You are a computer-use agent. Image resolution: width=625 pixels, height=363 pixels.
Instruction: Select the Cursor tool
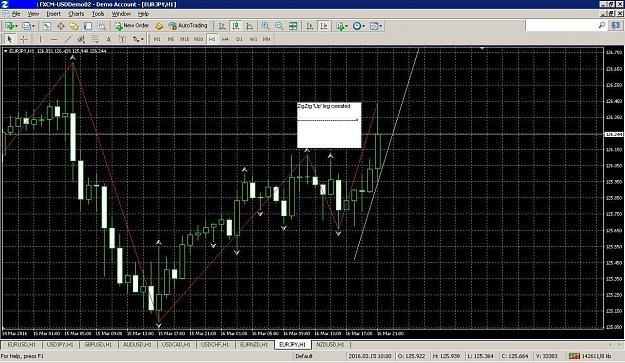[10, 39]
